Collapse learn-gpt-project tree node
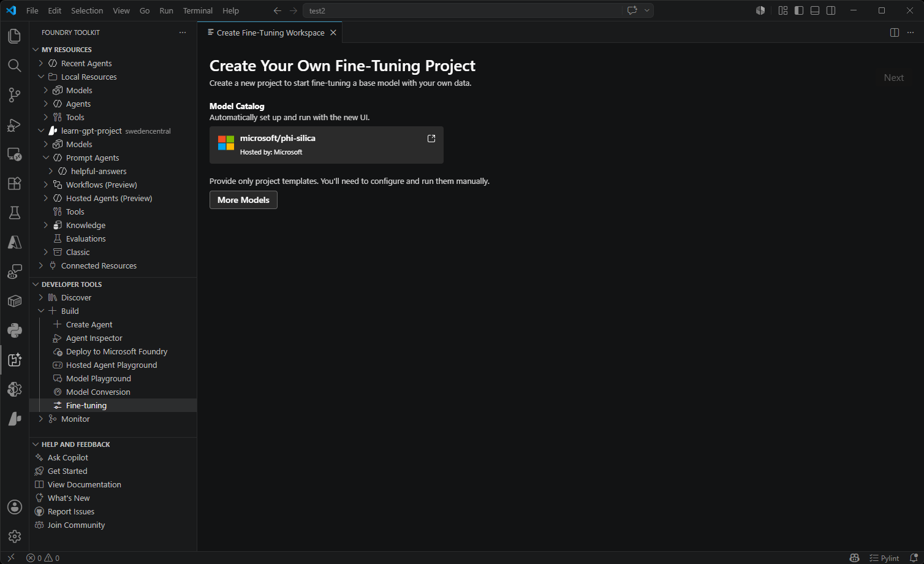The image size is (924, 564). [x=40, y=131]
